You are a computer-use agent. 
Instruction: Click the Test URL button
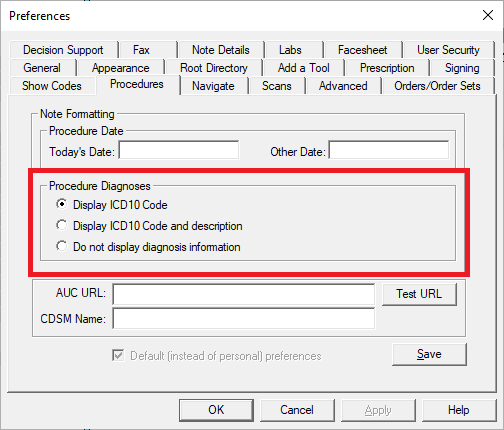[419, 294]
